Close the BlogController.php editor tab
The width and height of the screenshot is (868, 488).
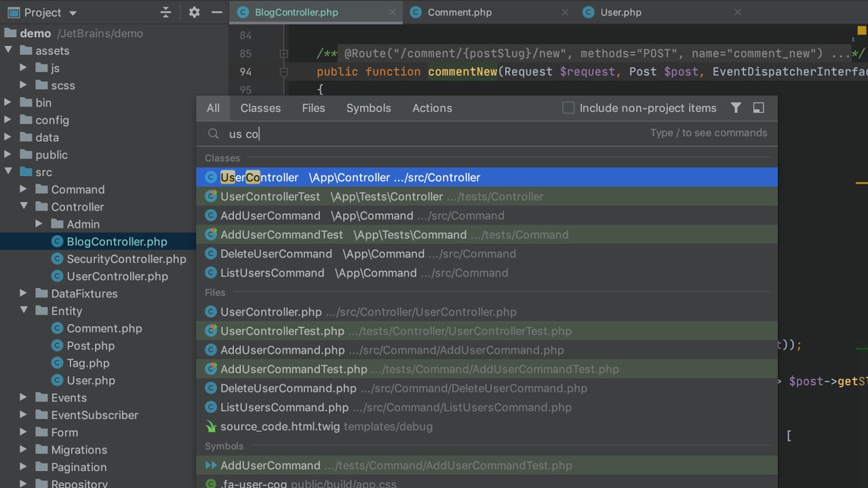pos(392,12)
